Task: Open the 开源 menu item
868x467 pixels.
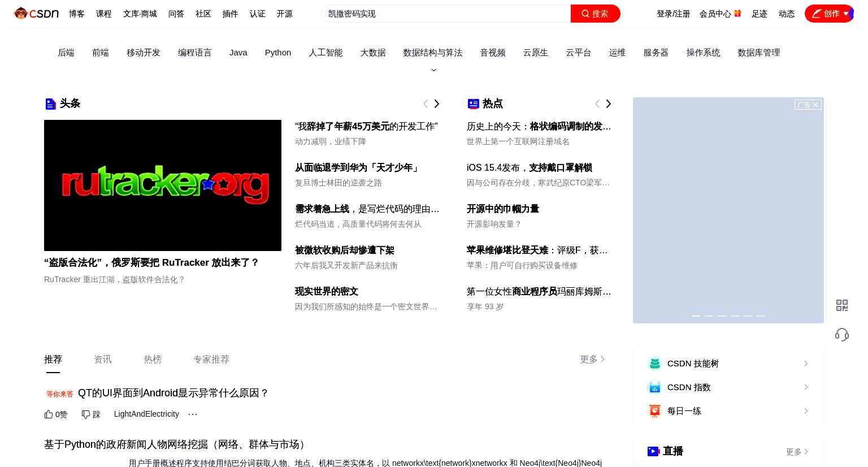Action: pyautogui.click(x=285, y=14)
